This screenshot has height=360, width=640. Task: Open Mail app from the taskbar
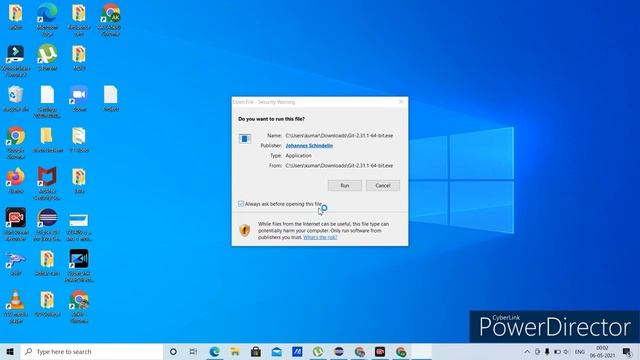[276, 351]
